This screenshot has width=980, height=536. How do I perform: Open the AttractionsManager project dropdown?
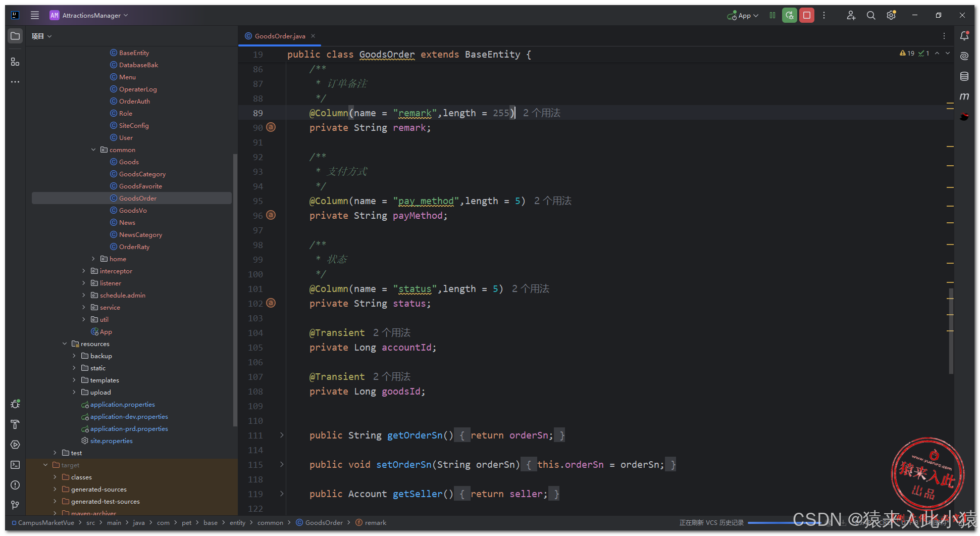(x=89, y=15)
